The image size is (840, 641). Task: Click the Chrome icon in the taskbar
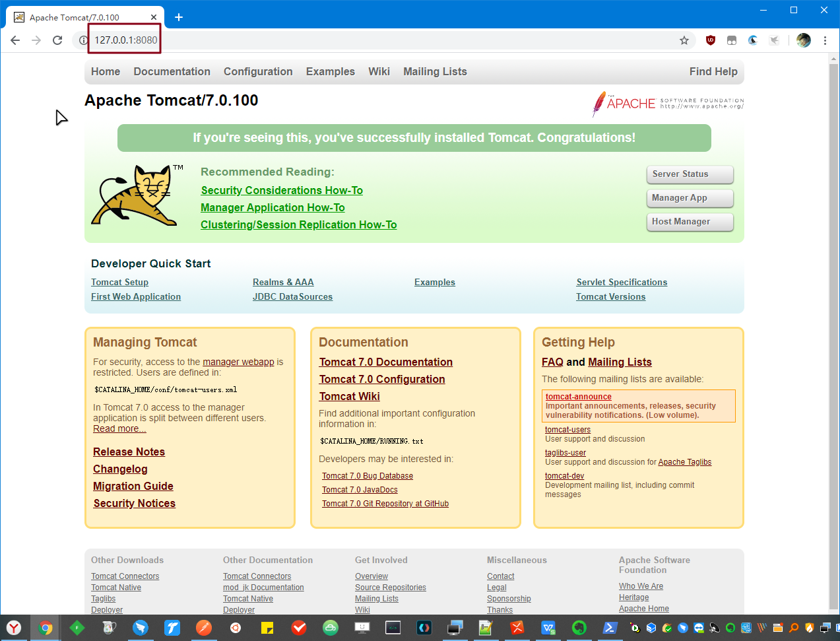(x=46, y=628)
